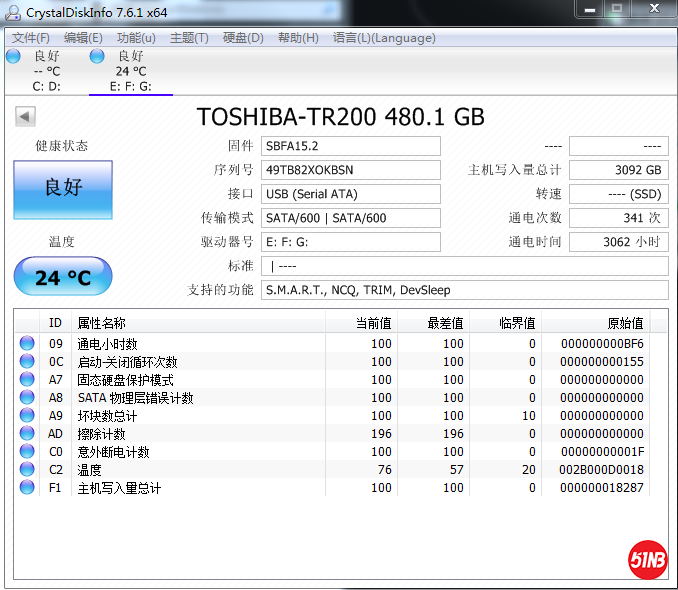Click status orb for attribute C2
This screenshot has width=678, height=590.
tap(27, 469)
